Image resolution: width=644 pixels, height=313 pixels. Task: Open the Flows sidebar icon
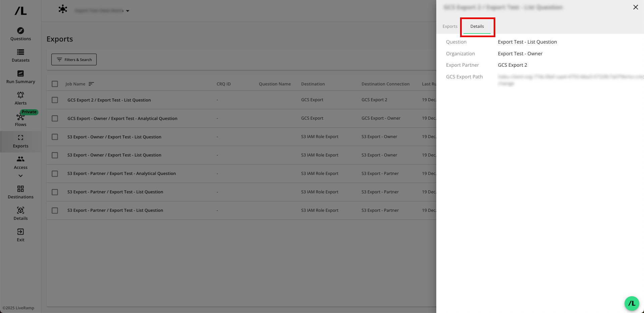click(x=20, y=117)
